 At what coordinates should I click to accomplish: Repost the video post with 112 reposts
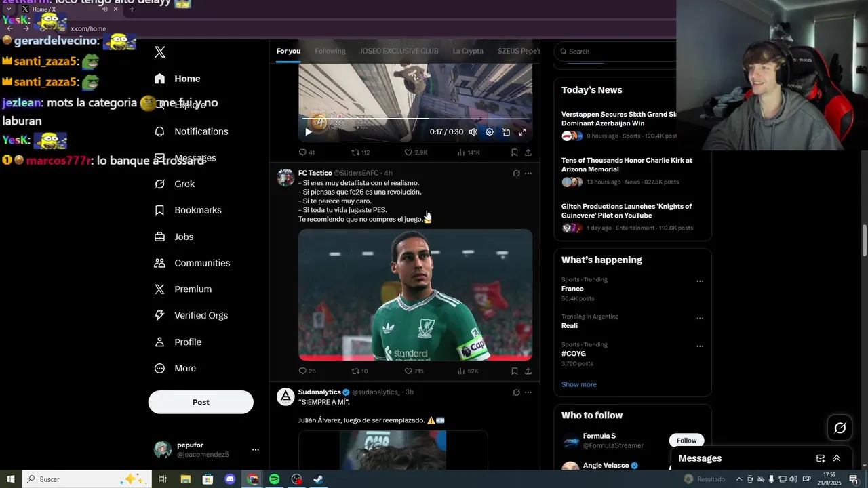tap(360, 152)
